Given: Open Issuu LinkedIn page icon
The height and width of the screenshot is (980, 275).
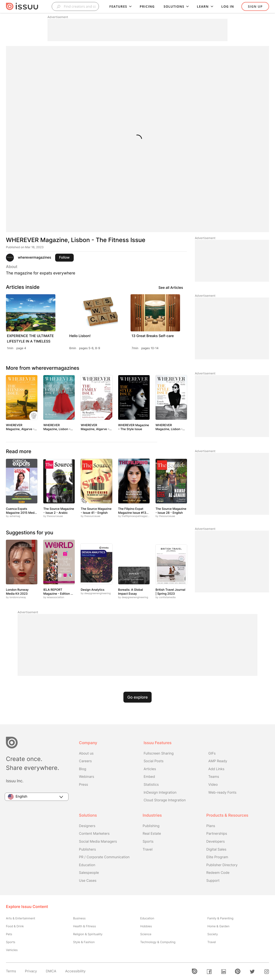Looking at the screenshot, I should click(x=223, y=971).
